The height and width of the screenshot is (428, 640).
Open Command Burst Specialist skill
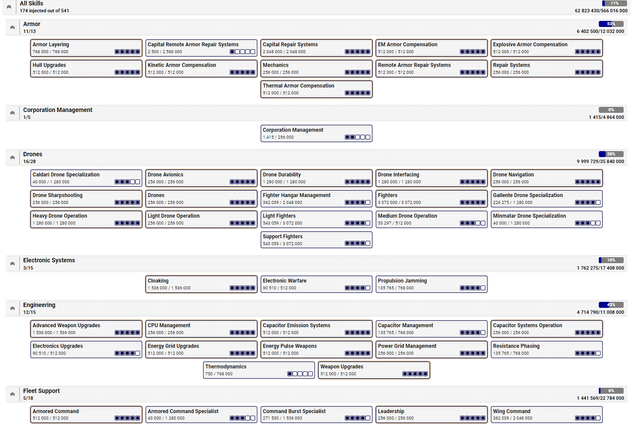(x=316, y=415)
